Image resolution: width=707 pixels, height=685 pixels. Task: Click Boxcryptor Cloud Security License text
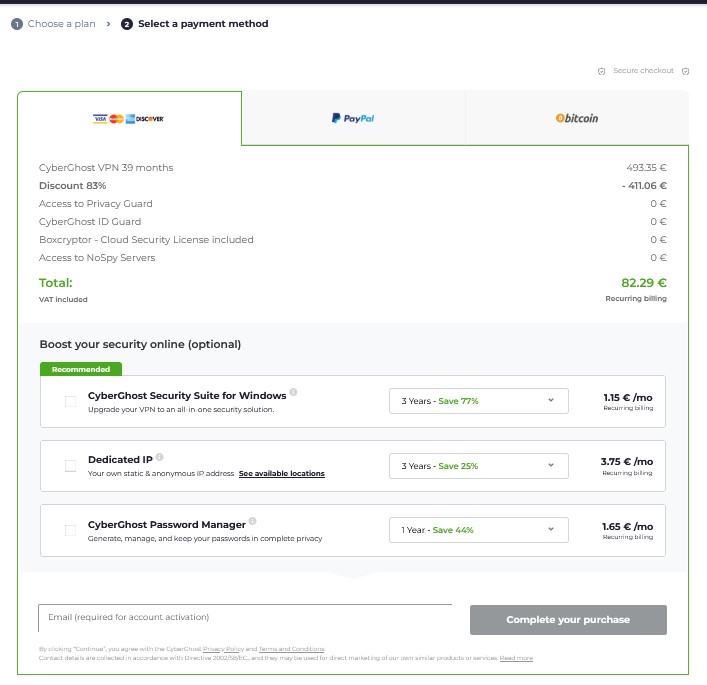(146, 240)
